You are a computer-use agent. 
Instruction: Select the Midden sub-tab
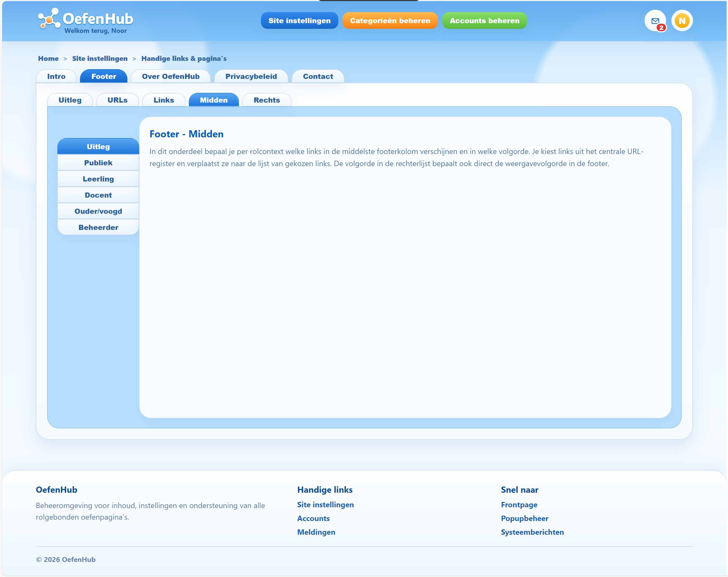click(x=214, y=100)
